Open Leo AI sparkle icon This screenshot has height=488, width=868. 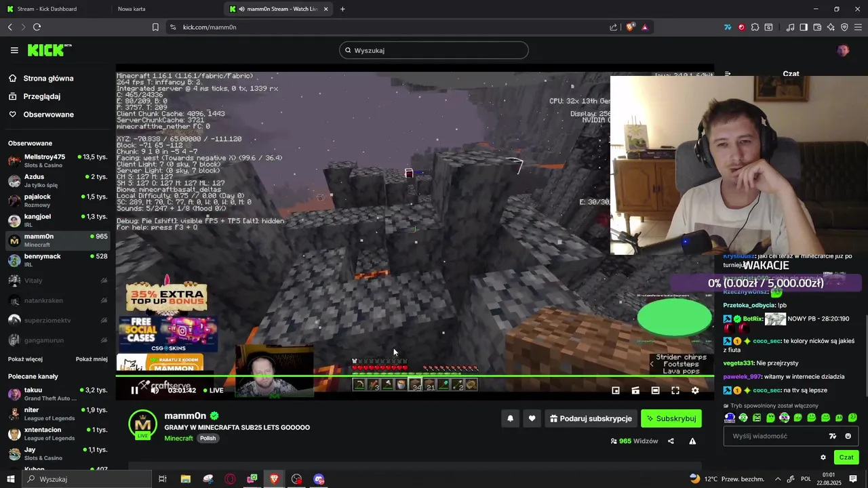pos(831,27)
